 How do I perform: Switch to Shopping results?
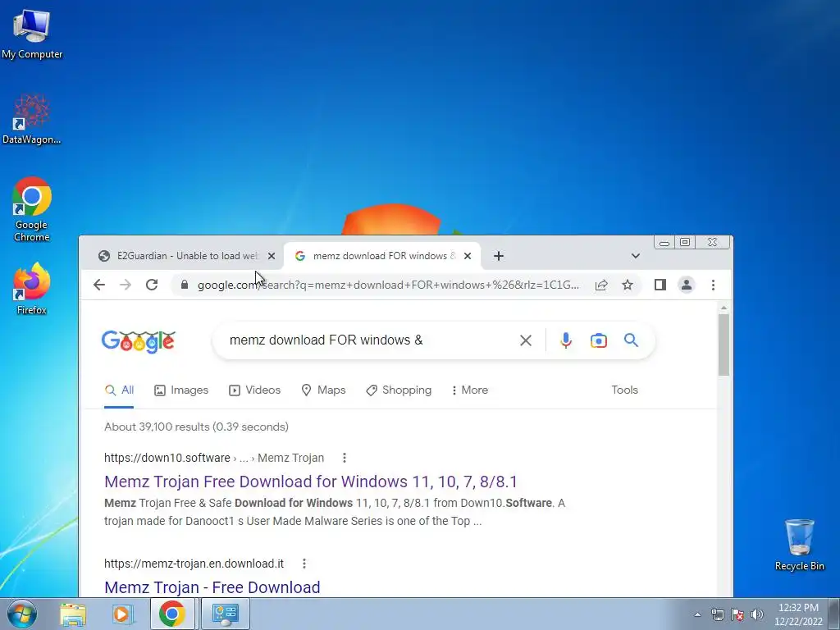[x=399, y=390]
